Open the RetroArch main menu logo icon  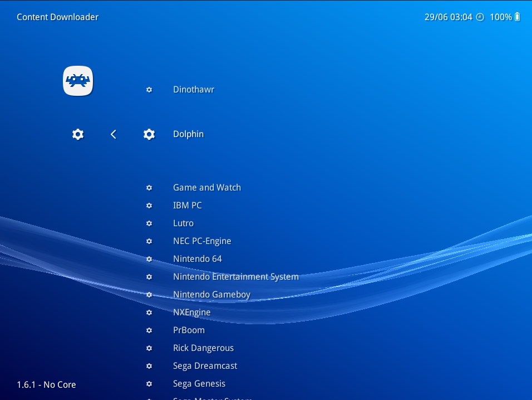pos(78,81)
